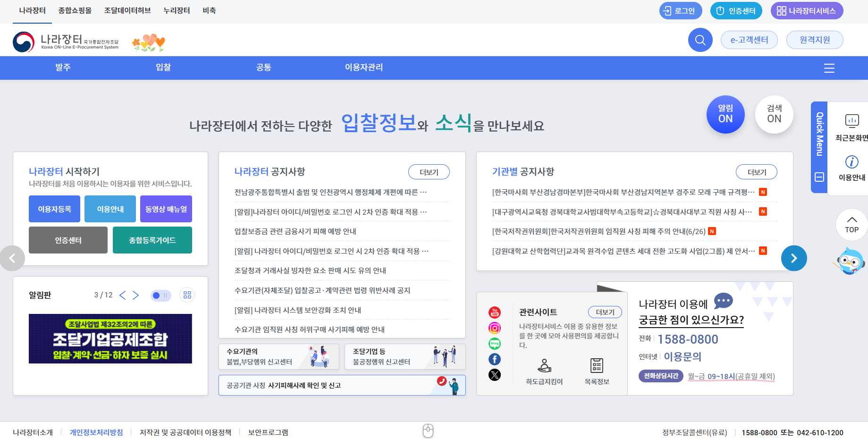This screenshot has height=439, width=868.
Task: Open the Facebook social link icon
Action: 495,359
